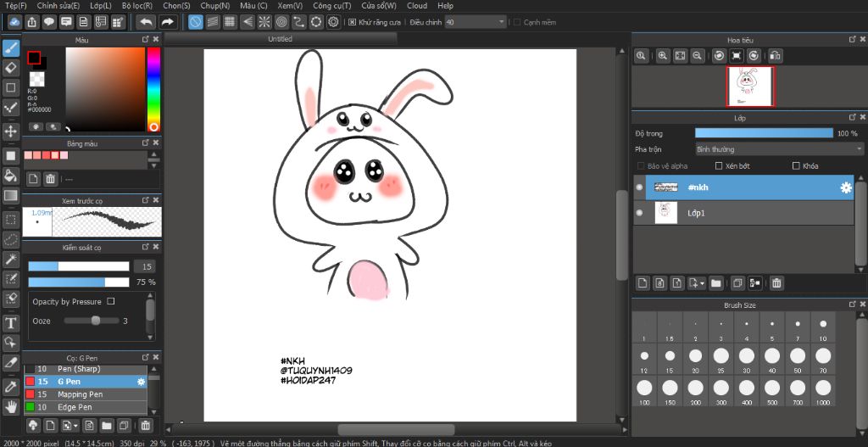Open the new layer type dropdown arrow
The image size is (868, 447).
point(702,283)
